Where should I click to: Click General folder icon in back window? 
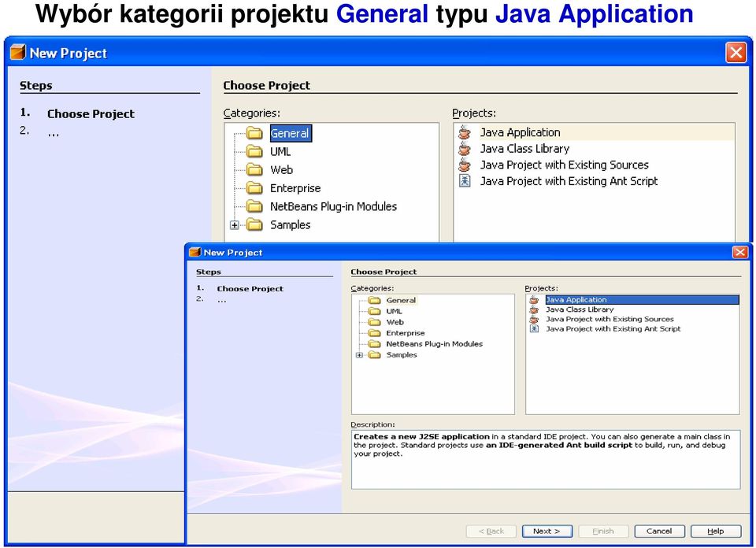point(254,133)
